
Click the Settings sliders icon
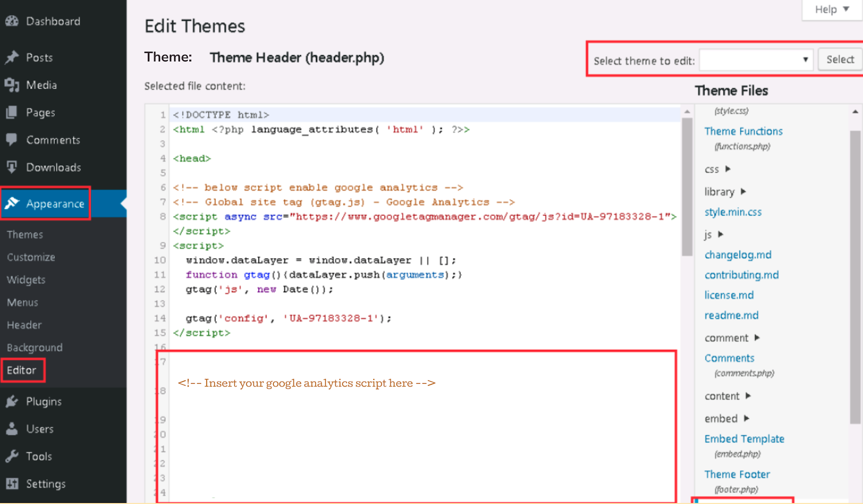pos(12,484)
